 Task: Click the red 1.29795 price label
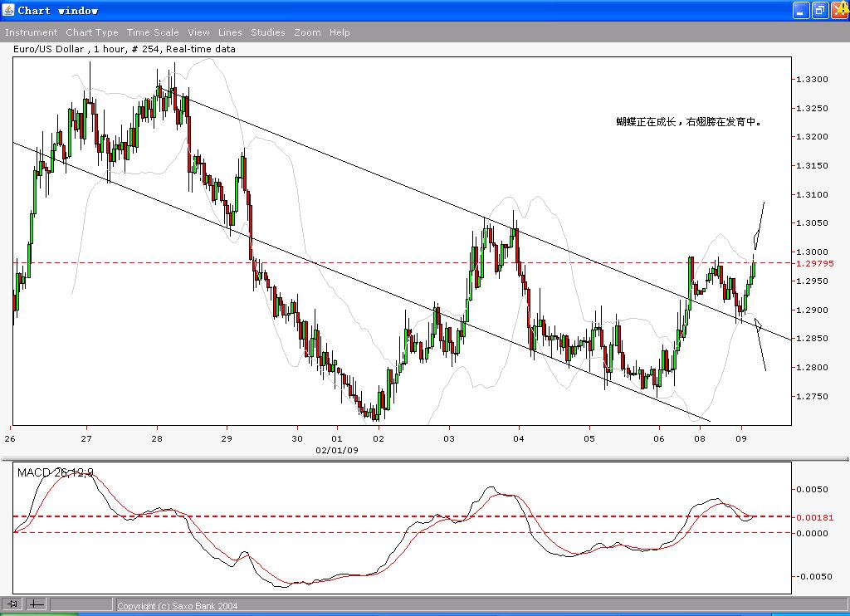[x=815, y=263]
